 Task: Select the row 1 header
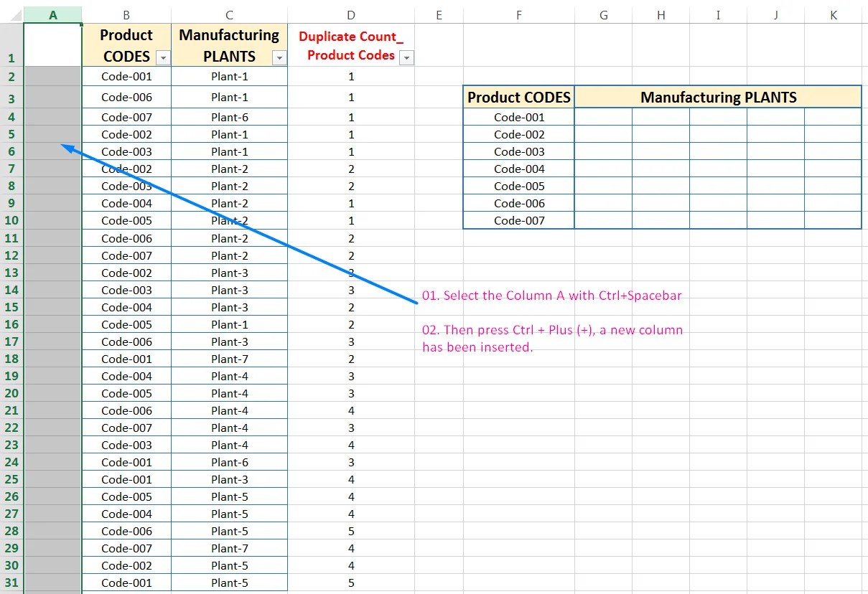(11, 57)
